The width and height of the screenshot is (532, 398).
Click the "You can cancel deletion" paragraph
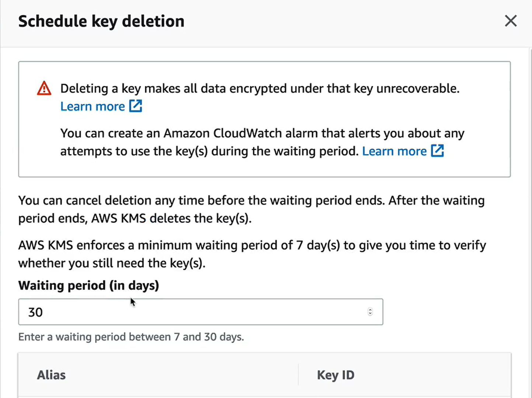251,209
